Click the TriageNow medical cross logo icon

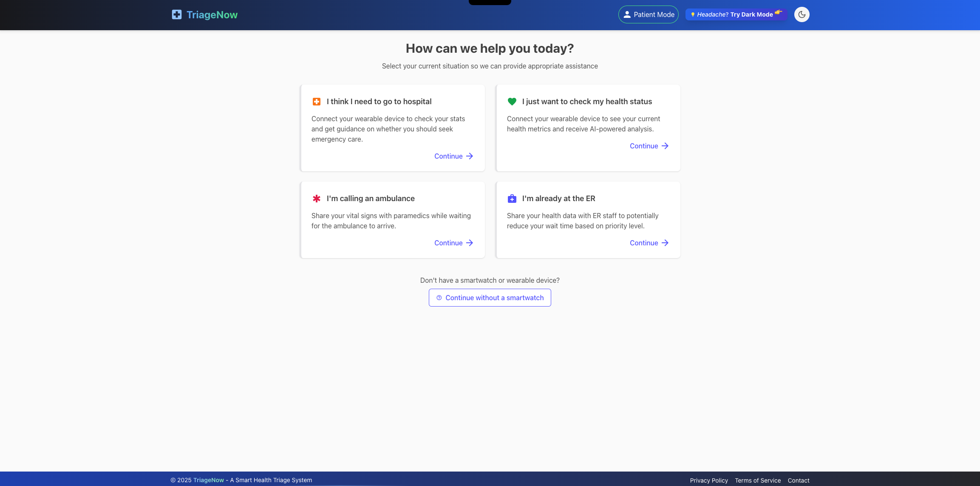(x=176, y=15)
